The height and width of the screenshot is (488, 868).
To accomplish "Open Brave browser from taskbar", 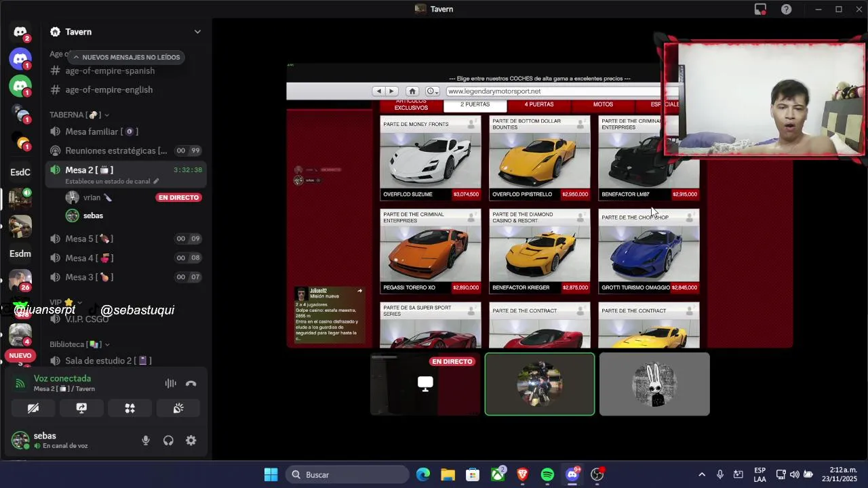I will click(523, 474).
